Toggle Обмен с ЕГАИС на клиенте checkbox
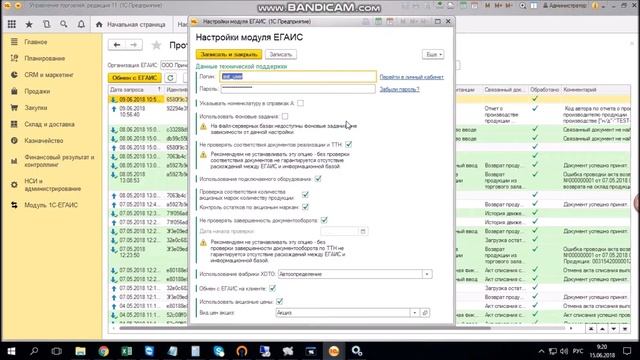 [x=272, y=288]
